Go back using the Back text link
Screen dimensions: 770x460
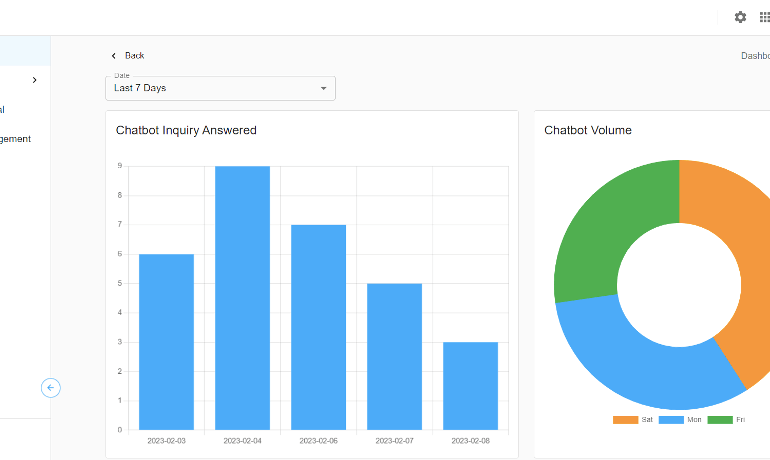pyautogui.click(x=135, y=56)
